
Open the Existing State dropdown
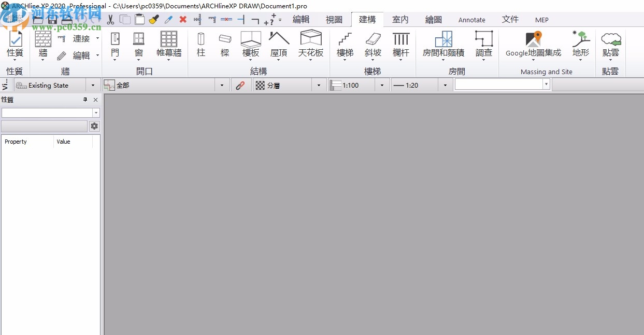pos(93,86)
